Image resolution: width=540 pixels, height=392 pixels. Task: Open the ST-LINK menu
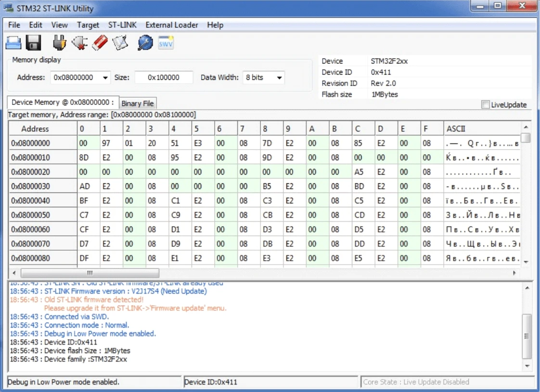[x=122, y=25]
